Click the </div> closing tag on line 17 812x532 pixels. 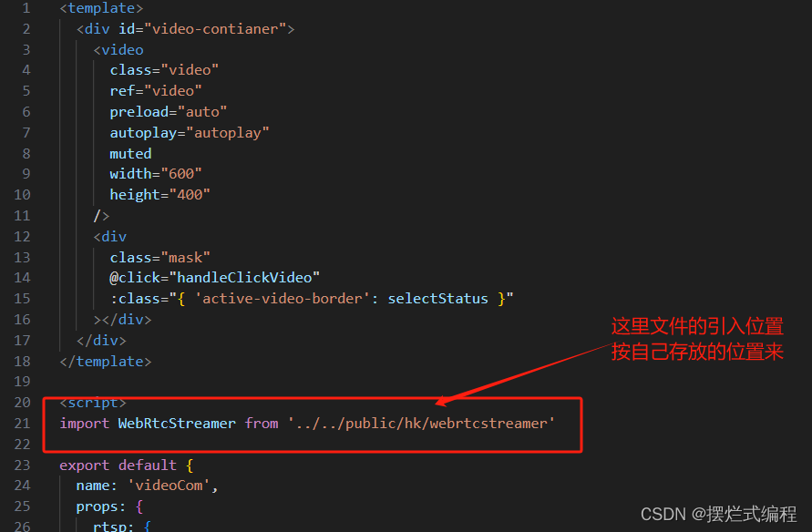[101, 341]
